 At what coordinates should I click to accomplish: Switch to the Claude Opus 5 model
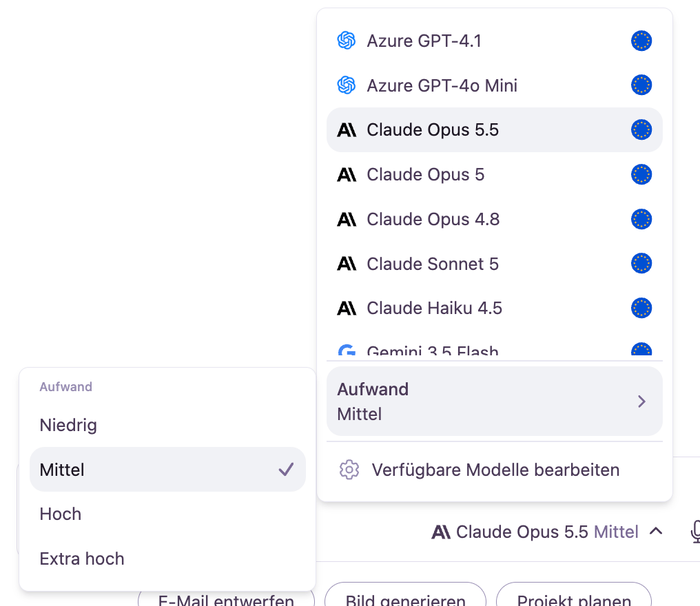(495, 174)
